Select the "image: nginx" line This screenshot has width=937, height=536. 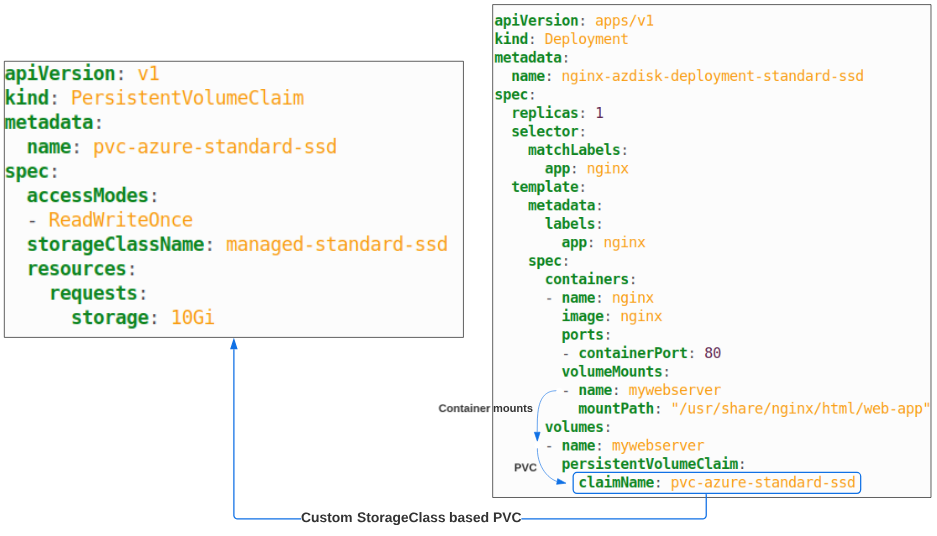[x=611, y=316]
